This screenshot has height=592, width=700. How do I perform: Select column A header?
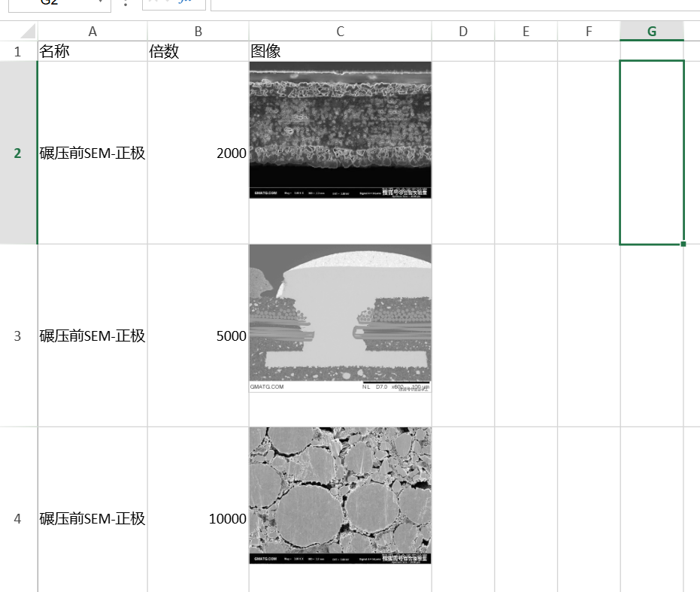pyautogui.click(x=92, y=31)
